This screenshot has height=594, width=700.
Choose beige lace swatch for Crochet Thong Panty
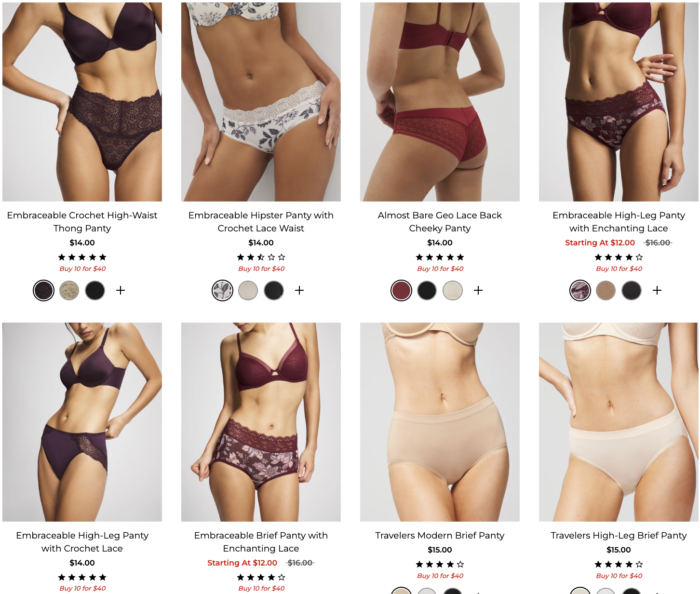point(69,290)
